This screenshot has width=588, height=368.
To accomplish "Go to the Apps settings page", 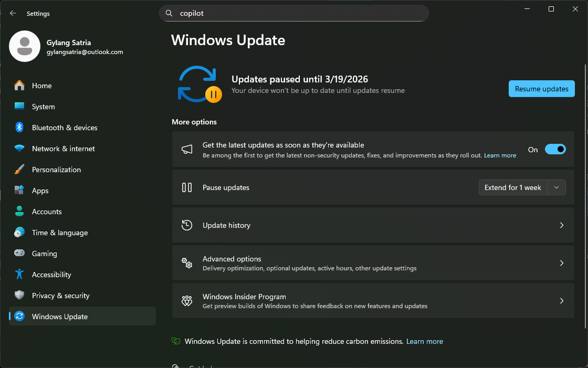I will point(40,191).
